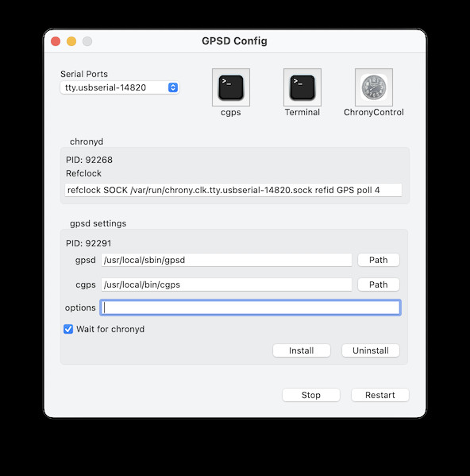The image size is (470, 476).
Task: Focus the options input field
Action: coord(250,308)
